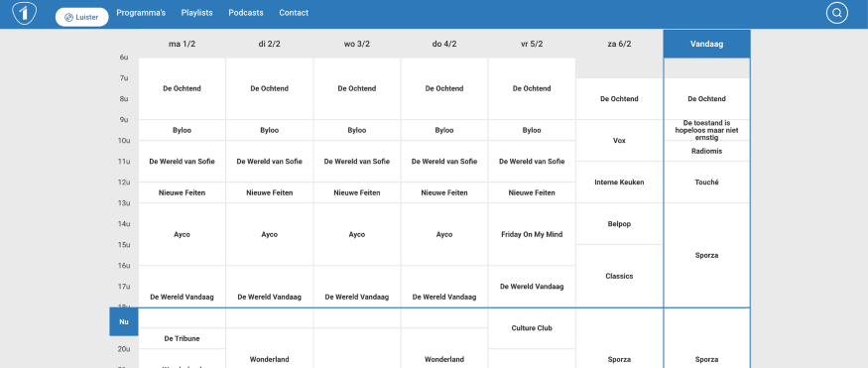Open Byloo in the Tuesday column

(x=270, y=130)
